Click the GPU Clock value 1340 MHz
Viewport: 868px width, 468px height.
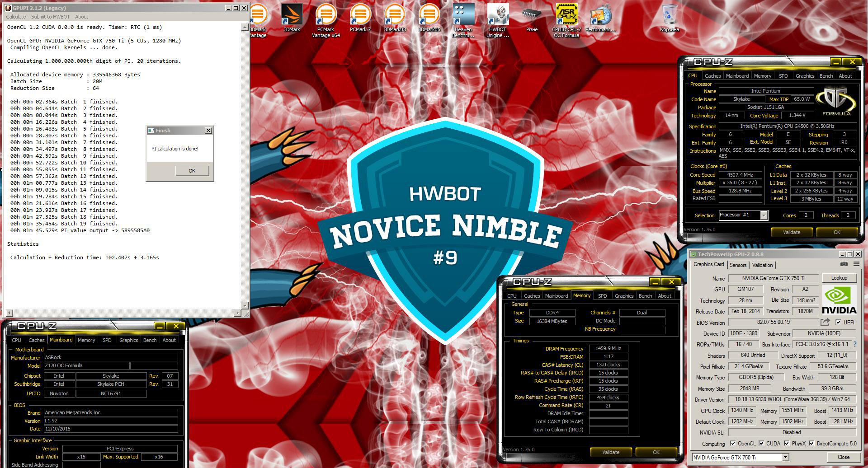tap(742, 410)
